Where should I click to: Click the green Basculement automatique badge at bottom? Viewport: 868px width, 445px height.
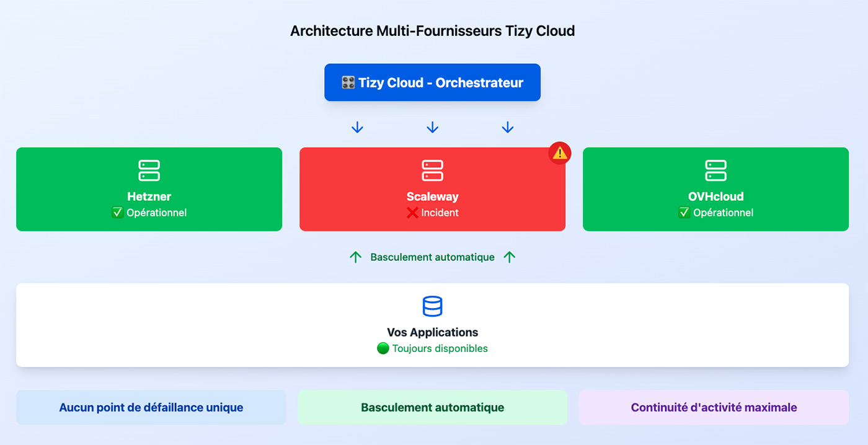click(x=432, y=407)
